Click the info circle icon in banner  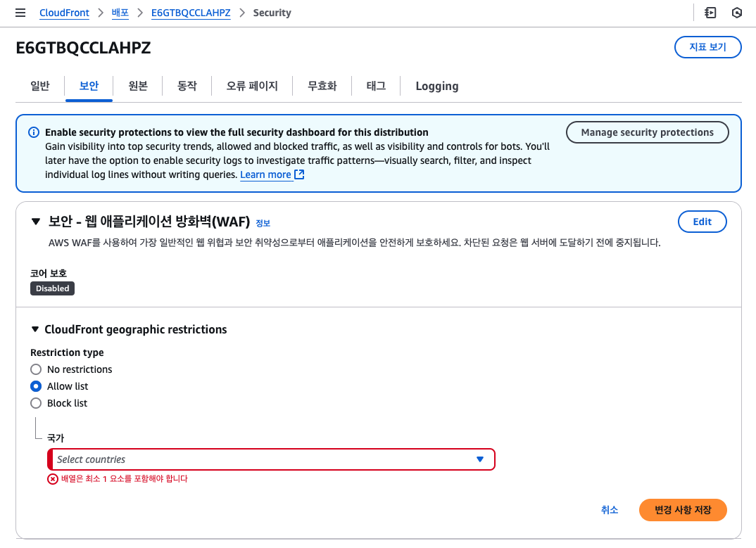(x=34, y=132)
